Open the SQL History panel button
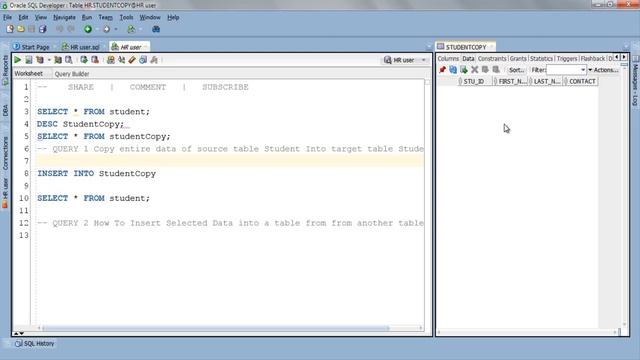Viewport: 640px width, 360px height. 34,344
